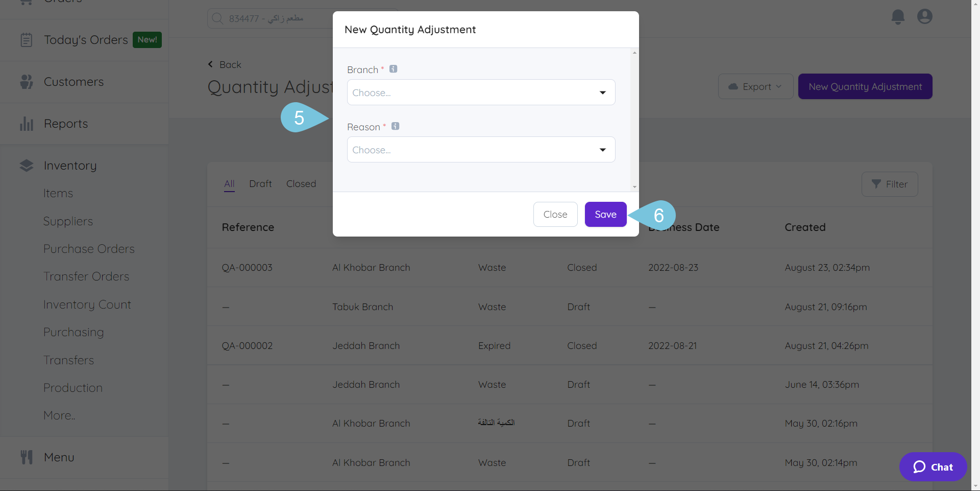
Task: Close the quantity adjustment dialog
Action: tap(555, 215)
